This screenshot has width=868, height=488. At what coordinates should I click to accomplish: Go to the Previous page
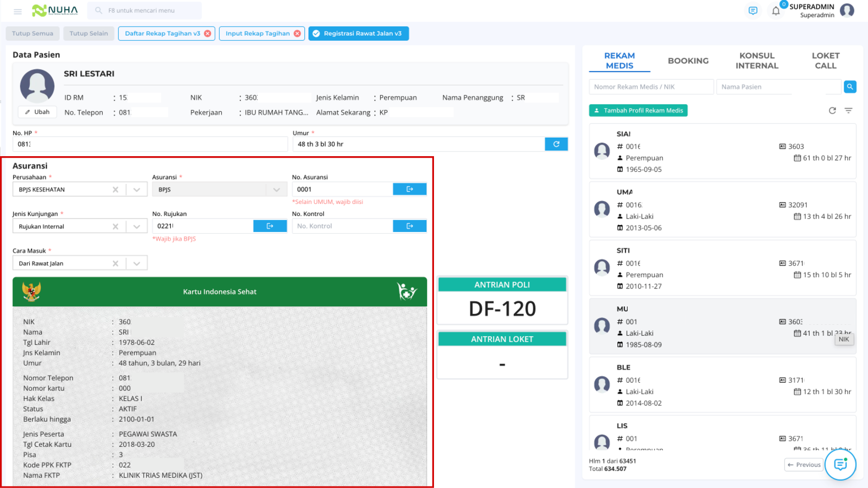click(804, 465)
